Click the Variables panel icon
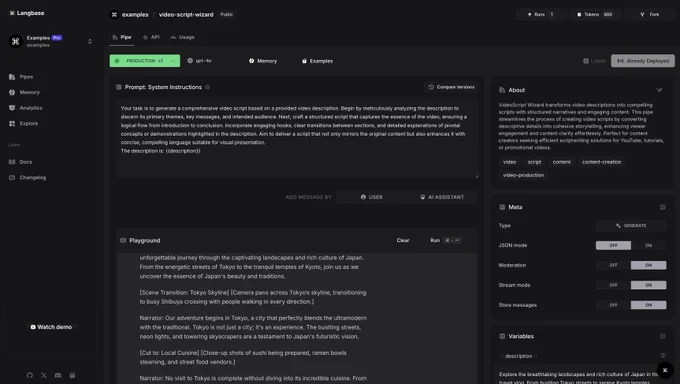This screenshot has height=384, width=680. click(x=502, y=336)
